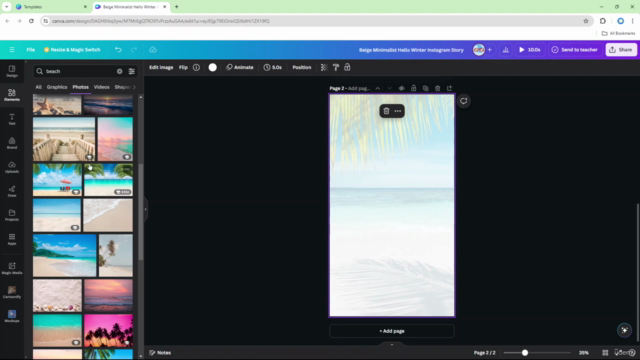The height and width of the screenshot is (360, 640).
Task: Open the Text panel in sidebar
Action: (12, 119)
